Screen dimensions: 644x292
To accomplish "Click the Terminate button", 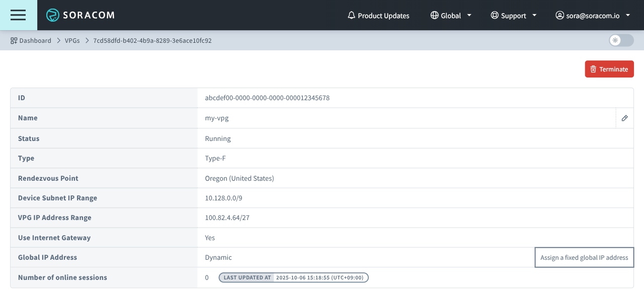I will (x=609, y=69).
